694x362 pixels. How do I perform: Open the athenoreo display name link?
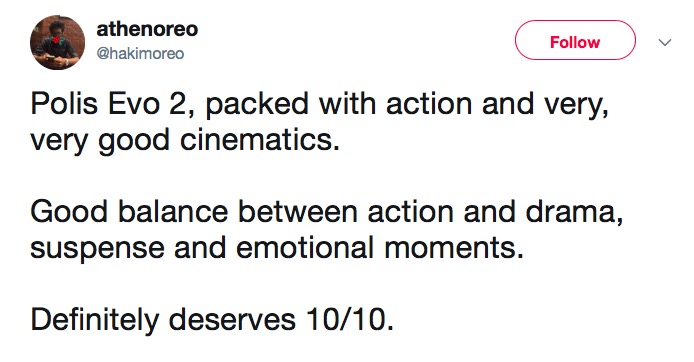tap(147, 30)
